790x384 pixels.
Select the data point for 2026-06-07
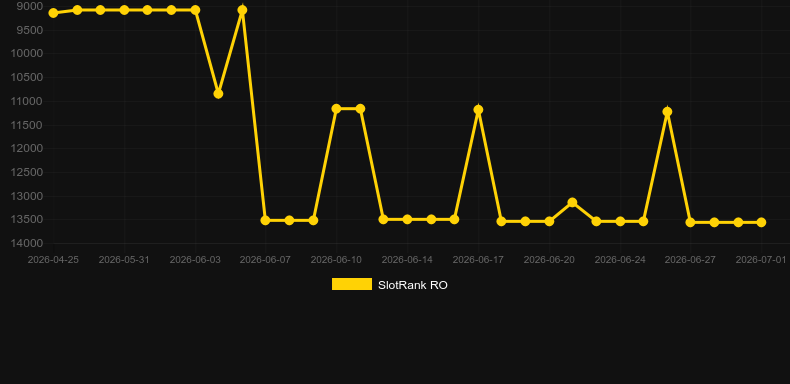coord(266,220)
